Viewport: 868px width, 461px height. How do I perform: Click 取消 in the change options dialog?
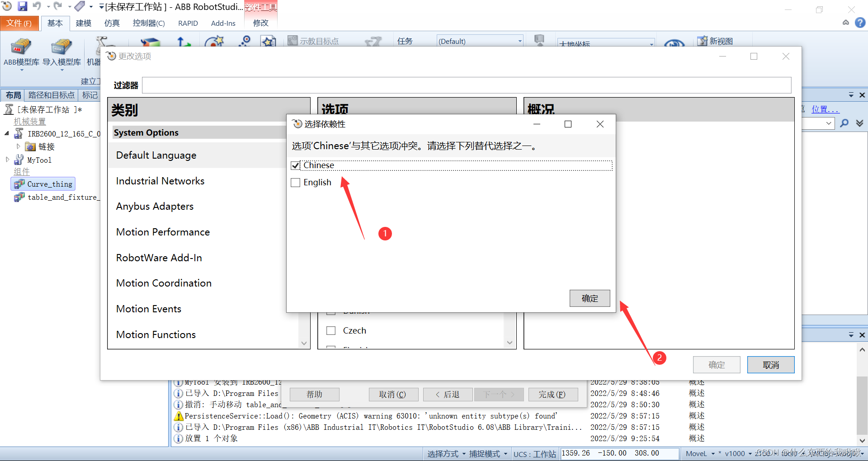771,365
